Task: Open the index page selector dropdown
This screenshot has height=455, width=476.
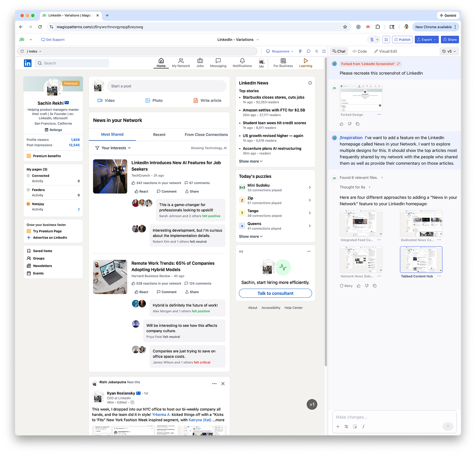Action: pos(34,51)
